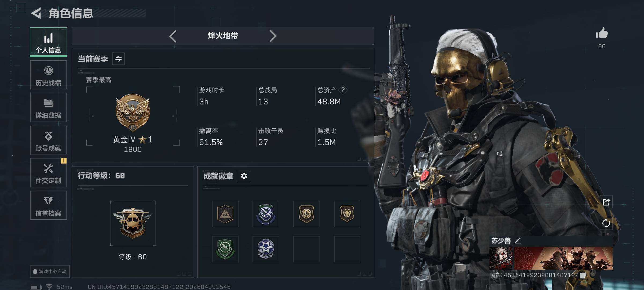
Task: Click the back arrow beside 角色信息
Action: [36, 13]
